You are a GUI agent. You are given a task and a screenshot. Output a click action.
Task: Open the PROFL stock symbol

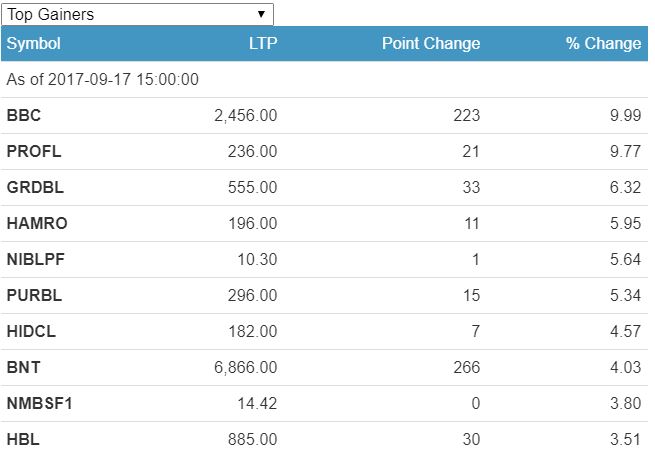tap(32, 151)
